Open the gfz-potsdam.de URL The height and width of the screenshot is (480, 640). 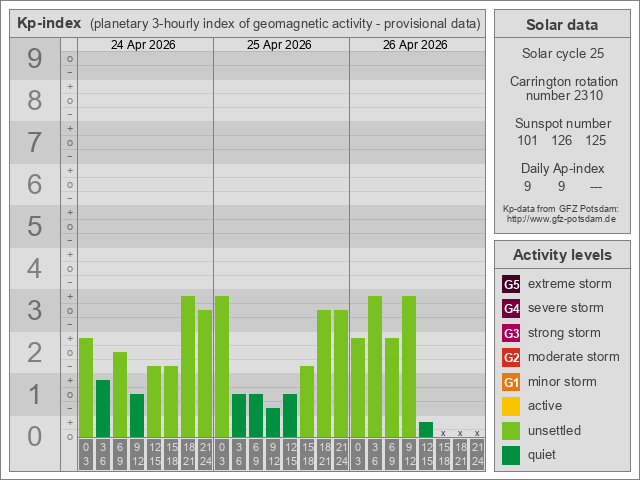pyautogui.click(x=561, y=218)
